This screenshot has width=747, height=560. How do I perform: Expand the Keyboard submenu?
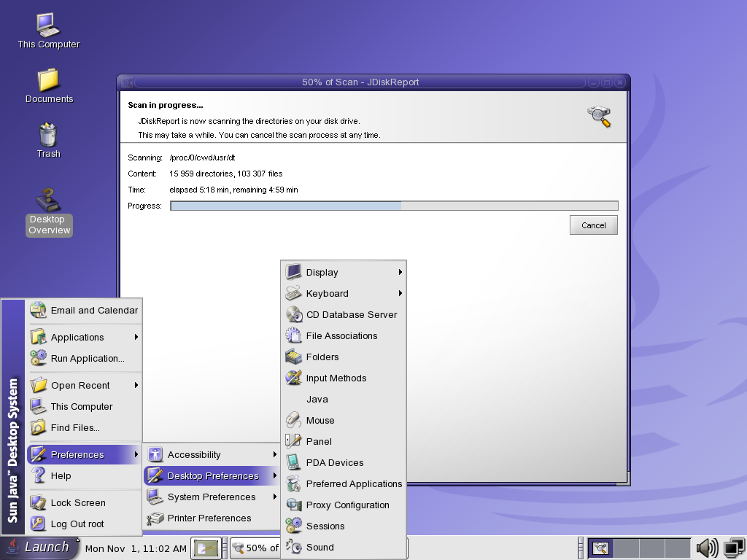coord(344,293)
